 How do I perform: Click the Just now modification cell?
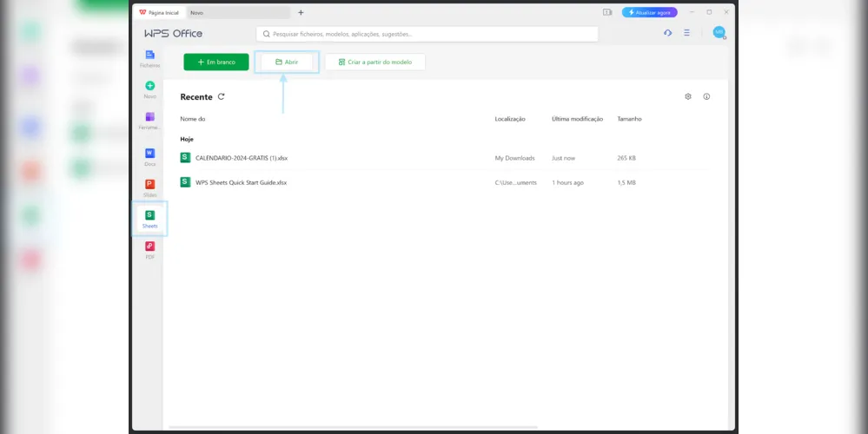tap(564, 158)
